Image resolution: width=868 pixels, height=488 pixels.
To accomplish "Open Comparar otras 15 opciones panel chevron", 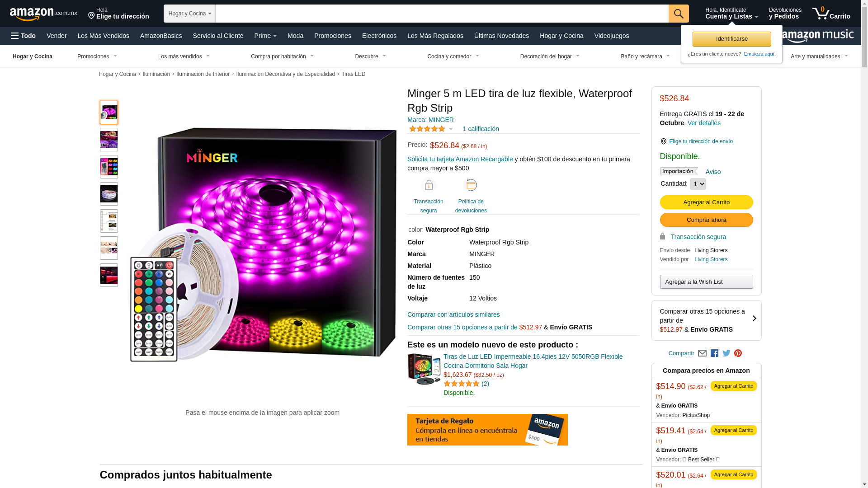I will pyautogui.click(x=754, y=319).
